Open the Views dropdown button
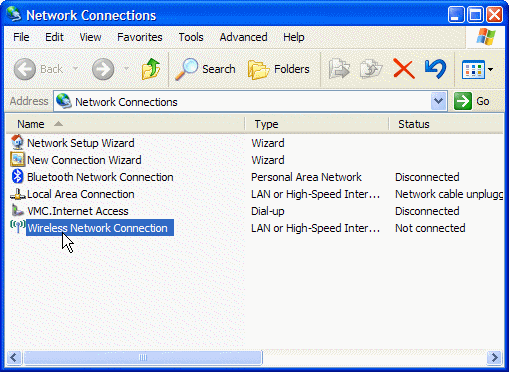The width and height of the screenshot is (509, 372). click(477, 69)
